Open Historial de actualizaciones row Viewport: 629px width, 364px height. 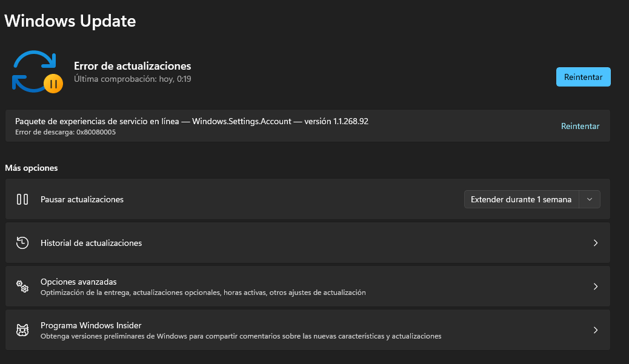(308, 243)
